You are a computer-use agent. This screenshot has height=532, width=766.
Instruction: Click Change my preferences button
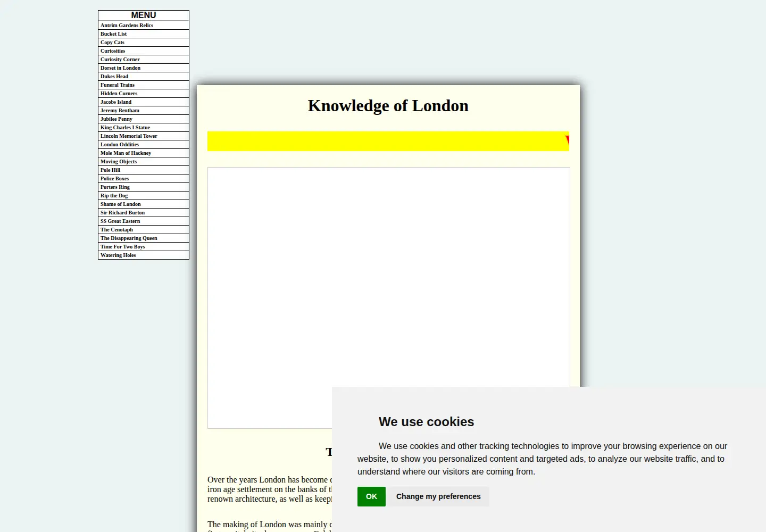click(438, 496)
